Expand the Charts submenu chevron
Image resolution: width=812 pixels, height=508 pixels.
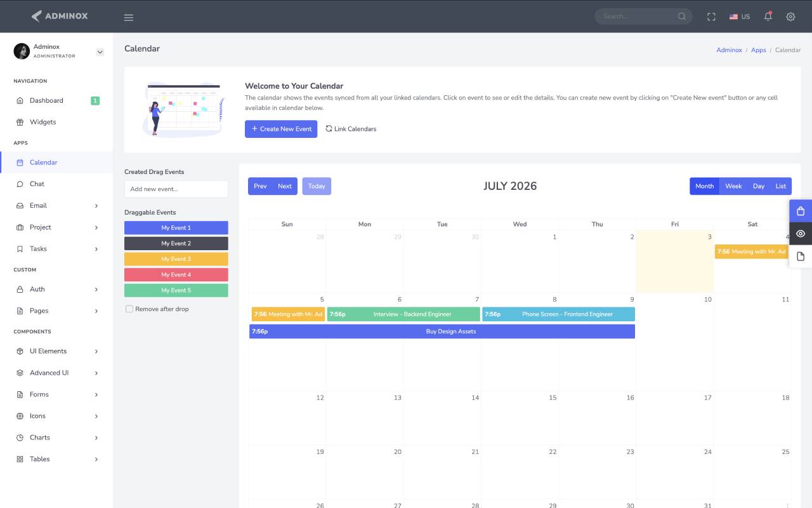[x=96, y=438]
